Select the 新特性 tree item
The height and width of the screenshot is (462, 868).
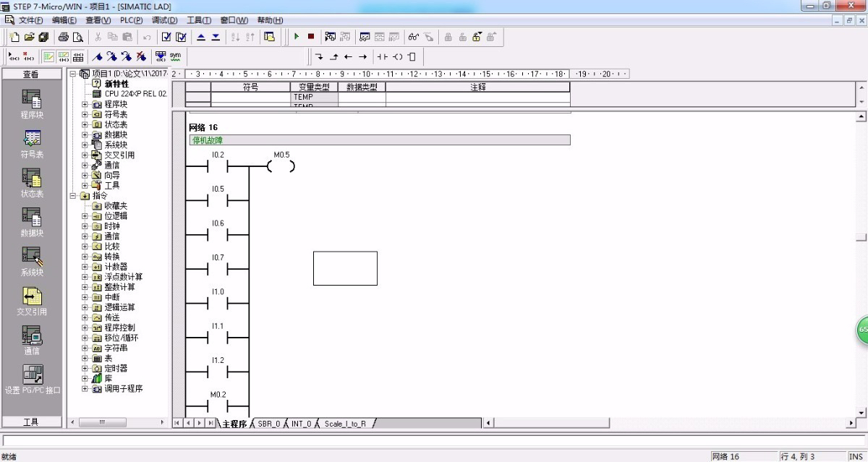[x=116, y=84]
